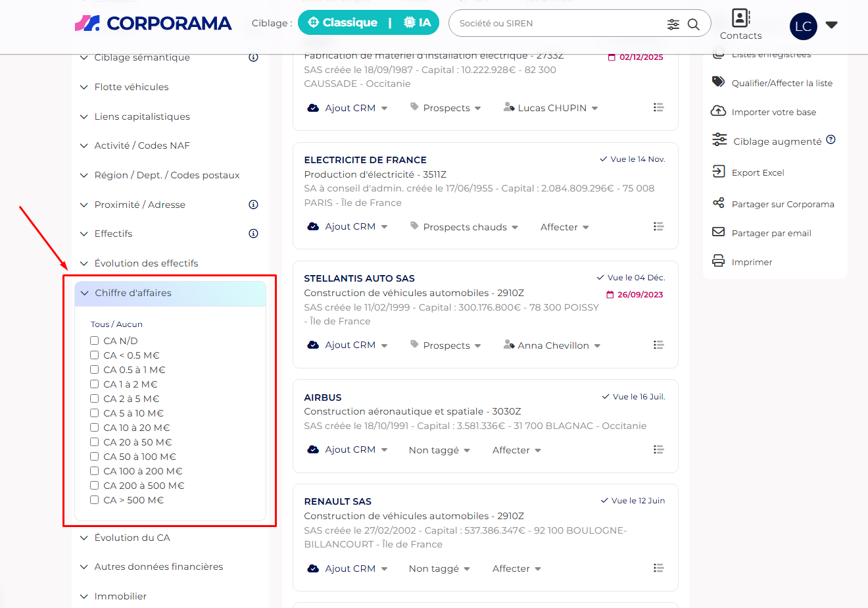Click the Société ou SIREN search field

[x=559, y=24]
